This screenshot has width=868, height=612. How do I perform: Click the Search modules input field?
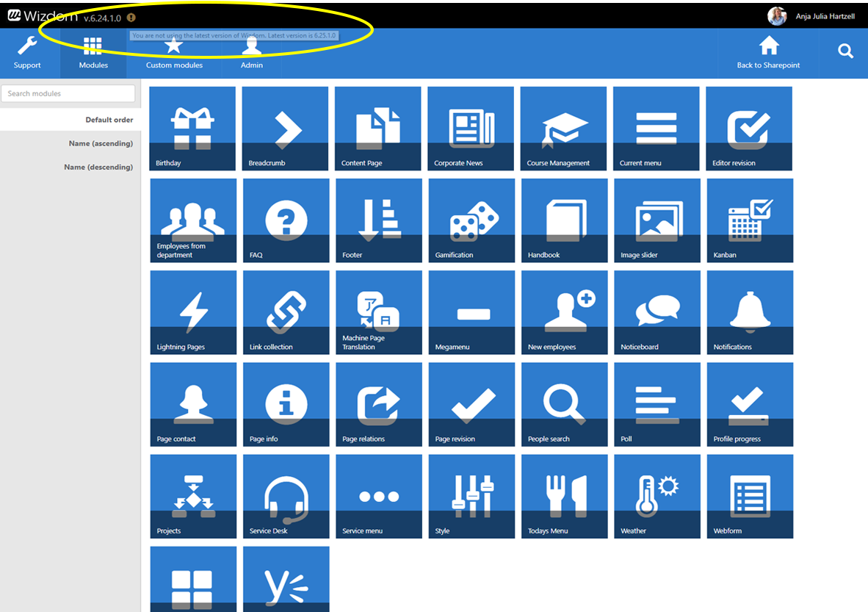point(68,93)
